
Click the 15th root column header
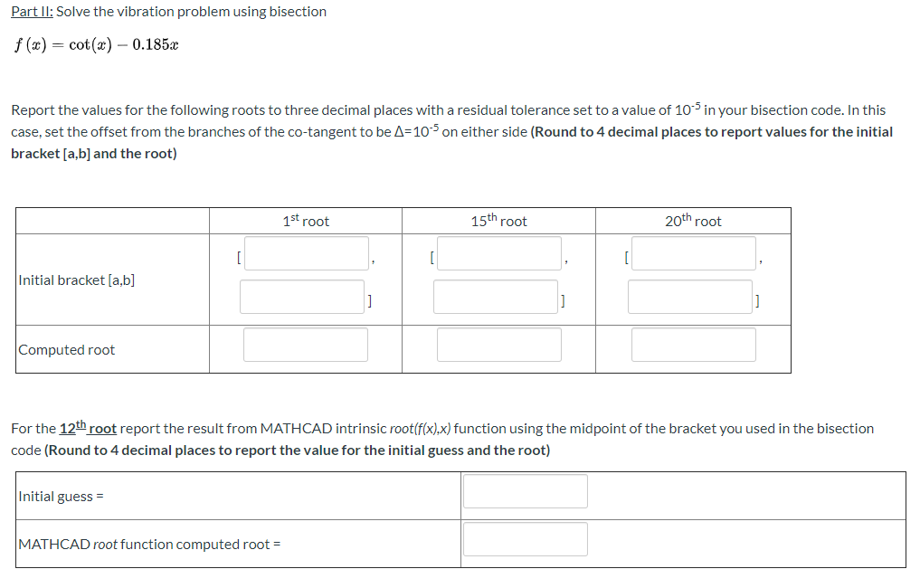pyautogui.click(x=498, y=220)
